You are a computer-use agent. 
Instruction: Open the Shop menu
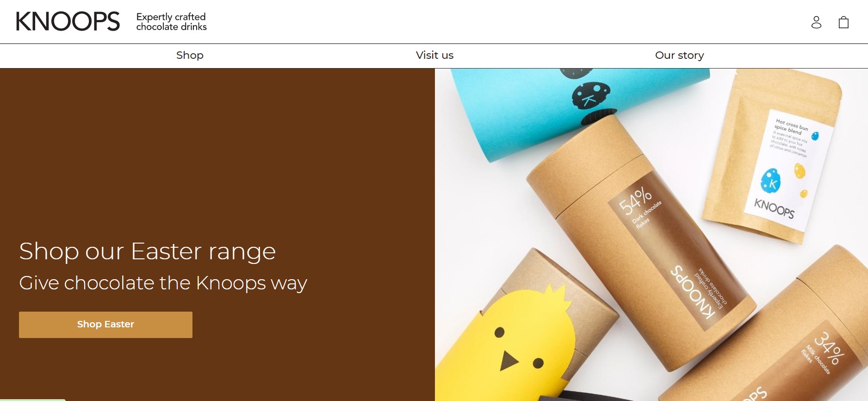click(x=190, y=55)
